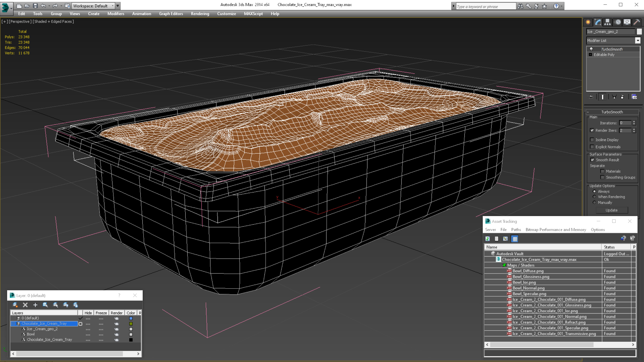Click the Update button

(612, 210)
